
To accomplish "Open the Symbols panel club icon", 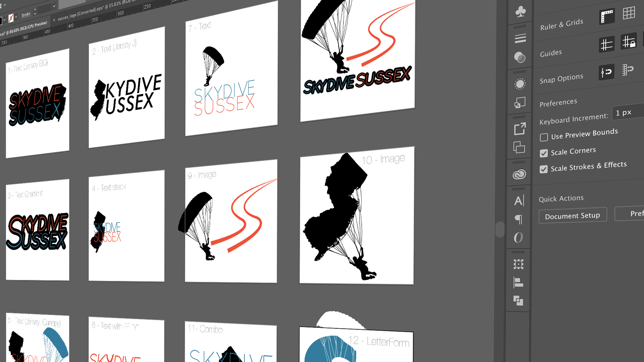I will tap(520, 12).
